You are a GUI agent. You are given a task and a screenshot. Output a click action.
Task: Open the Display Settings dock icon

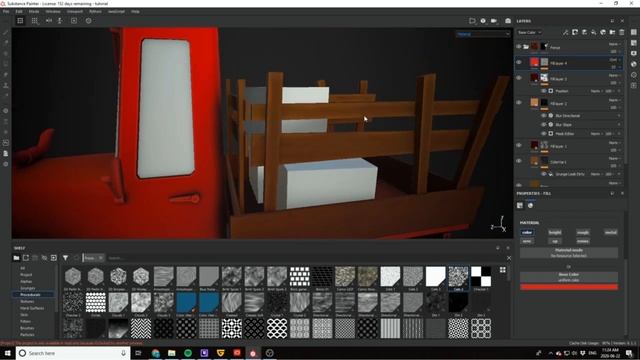click(634, 53)
